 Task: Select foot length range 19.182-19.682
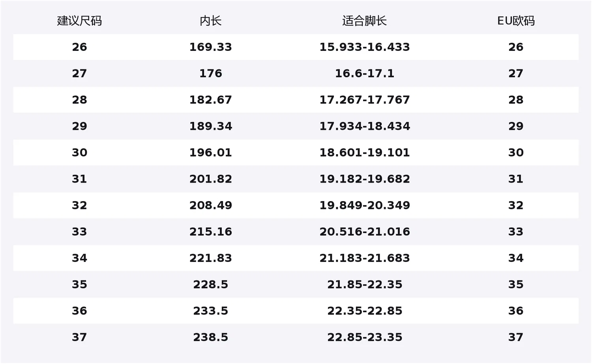(364, 179)
